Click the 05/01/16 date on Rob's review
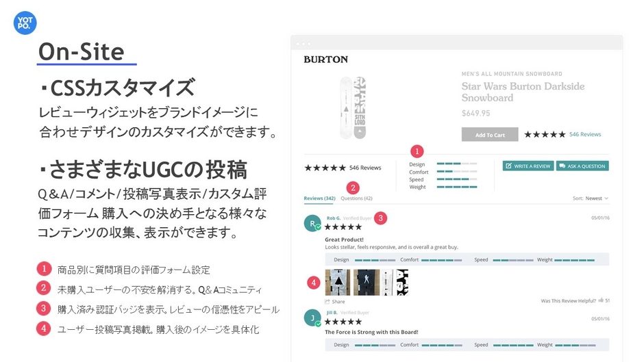This screenshot has height=362, width=644. (600, 218)
